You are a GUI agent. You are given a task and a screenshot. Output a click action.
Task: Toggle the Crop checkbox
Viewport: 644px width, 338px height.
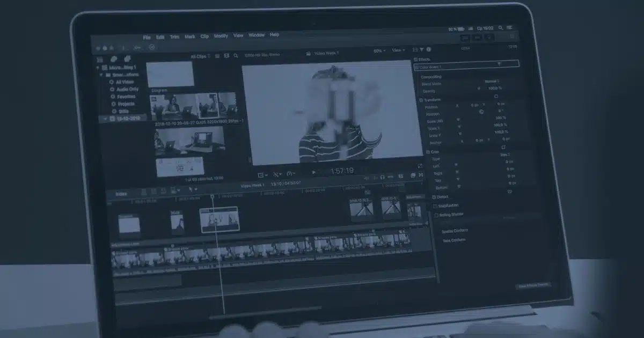[x=428, y=153]
